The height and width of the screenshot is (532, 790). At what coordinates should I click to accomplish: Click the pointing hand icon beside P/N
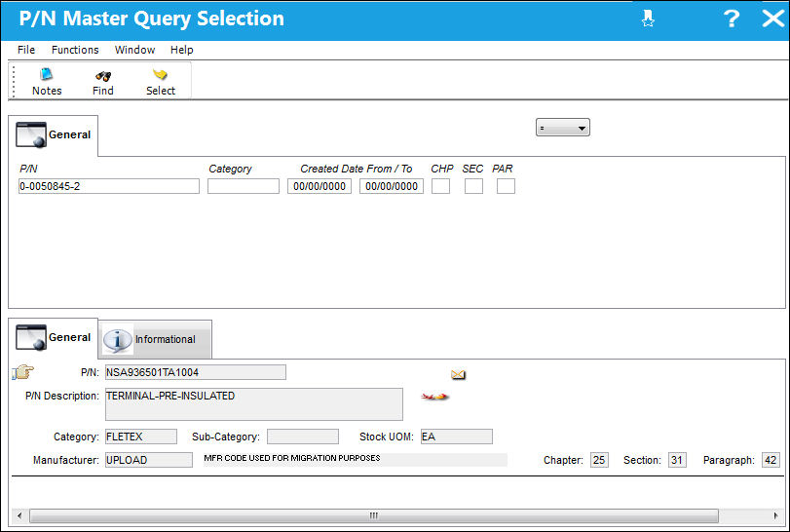click(22, 372)
